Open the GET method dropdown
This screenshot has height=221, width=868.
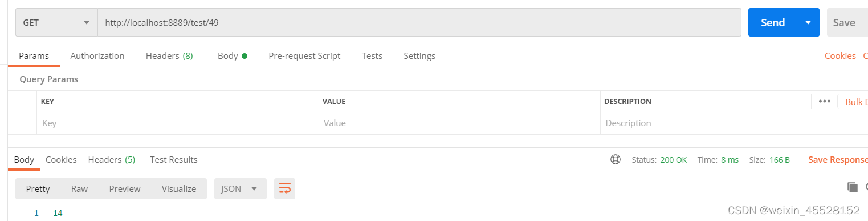pos(56,22)
